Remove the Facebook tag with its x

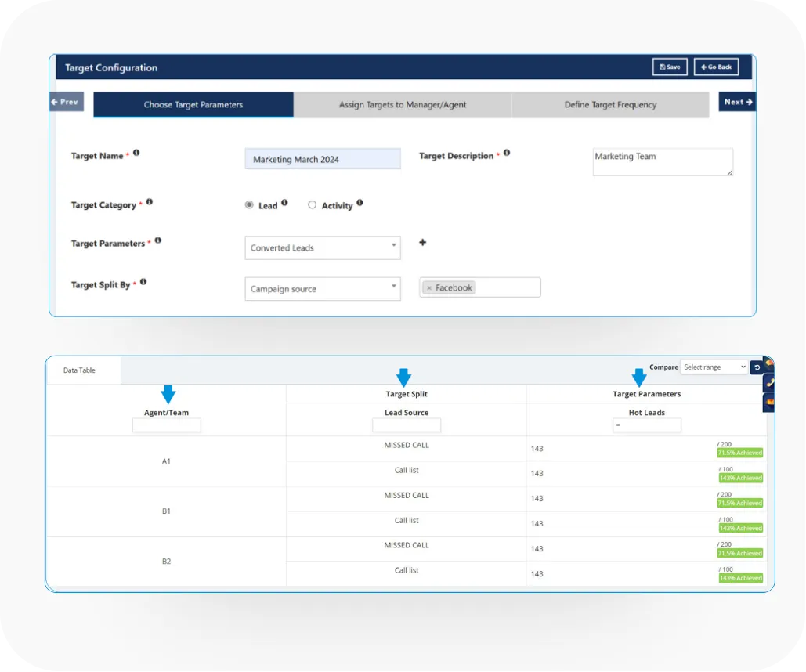[x=429, y=288]
